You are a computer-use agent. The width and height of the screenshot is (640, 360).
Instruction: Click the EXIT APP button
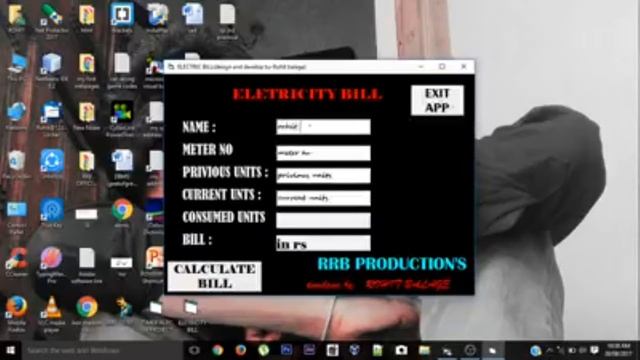pos(437,100)
